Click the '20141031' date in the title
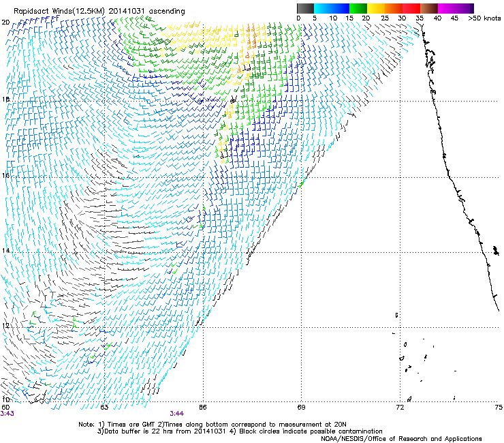Image resolution: width=504 pixels, height=443 pixels. click(127, 12)
